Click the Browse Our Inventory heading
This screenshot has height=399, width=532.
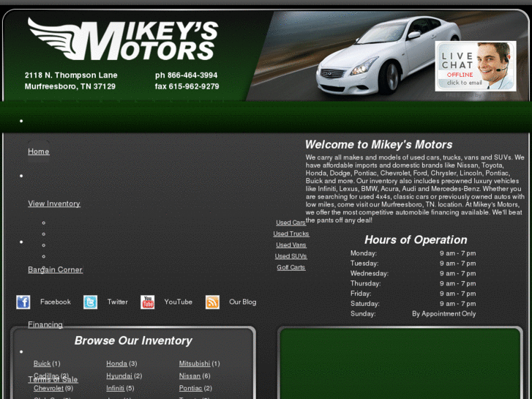(133, 340)
